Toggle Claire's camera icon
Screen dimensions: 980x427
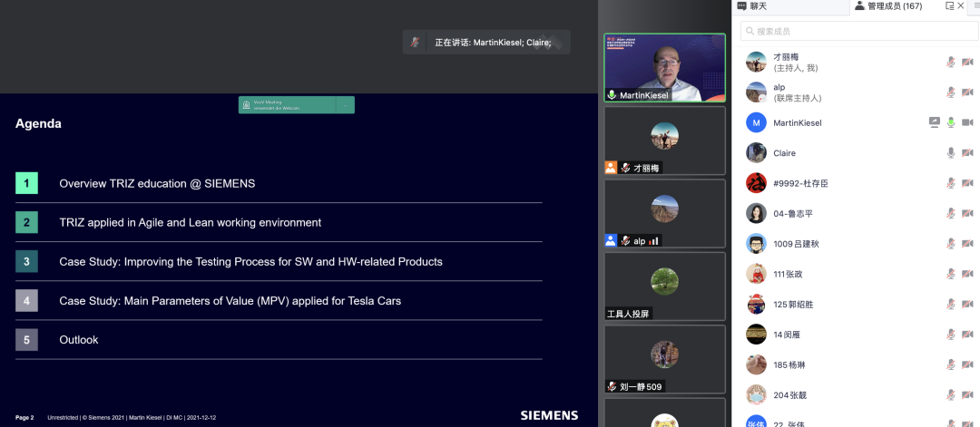[967, 153]
